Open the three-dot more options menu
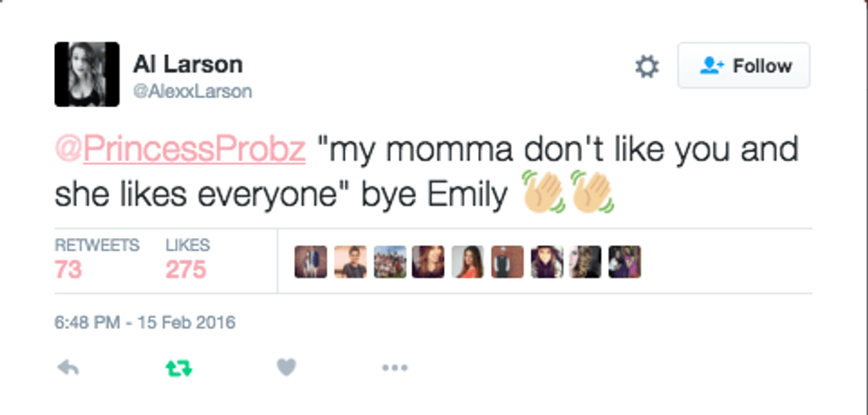868x415 pixels. click(394, 367)
